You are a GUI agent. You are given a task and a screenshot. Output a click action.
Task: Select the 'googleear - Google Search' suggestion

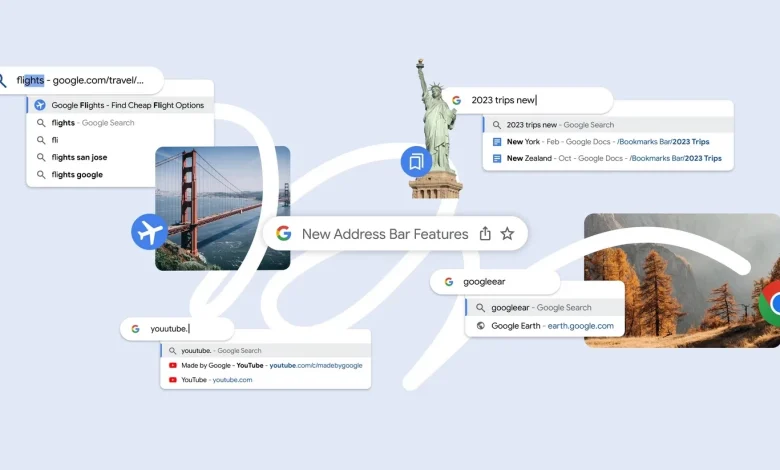pyautogui.click(x=545, y=308)
